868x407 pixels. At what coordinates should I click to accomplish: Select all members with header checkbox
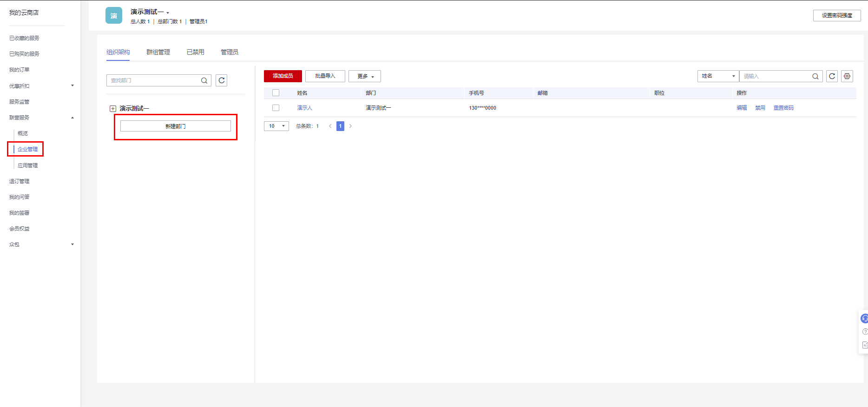click(x=276, y=93)
